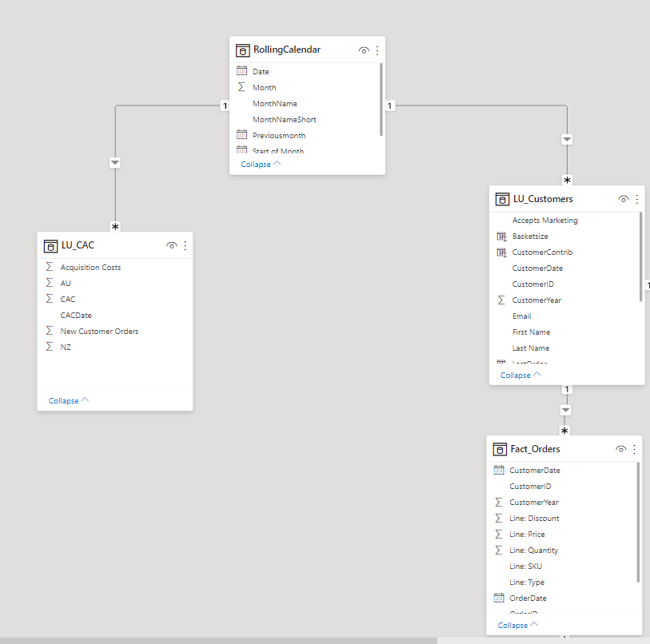Viewport: 650px width, 644px height.
Task: Click sigma icon beside AU field
Action: 50,283
